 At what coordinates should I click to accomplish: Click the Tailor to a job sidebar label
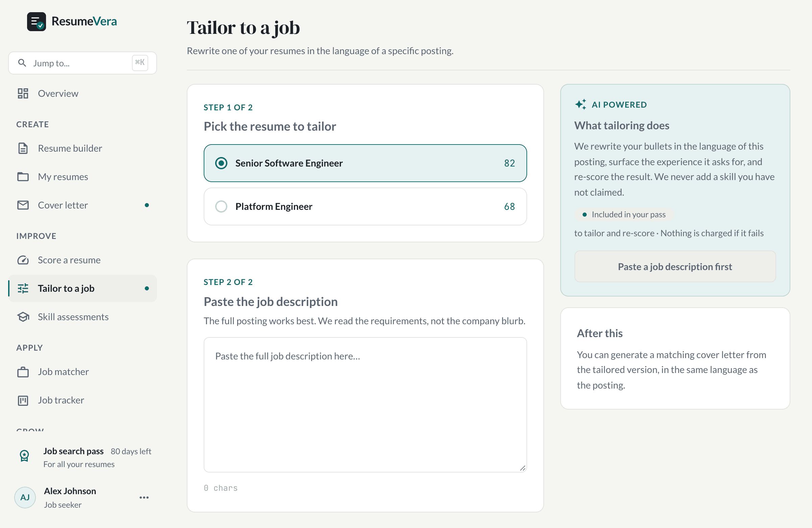tap(66, 288)
